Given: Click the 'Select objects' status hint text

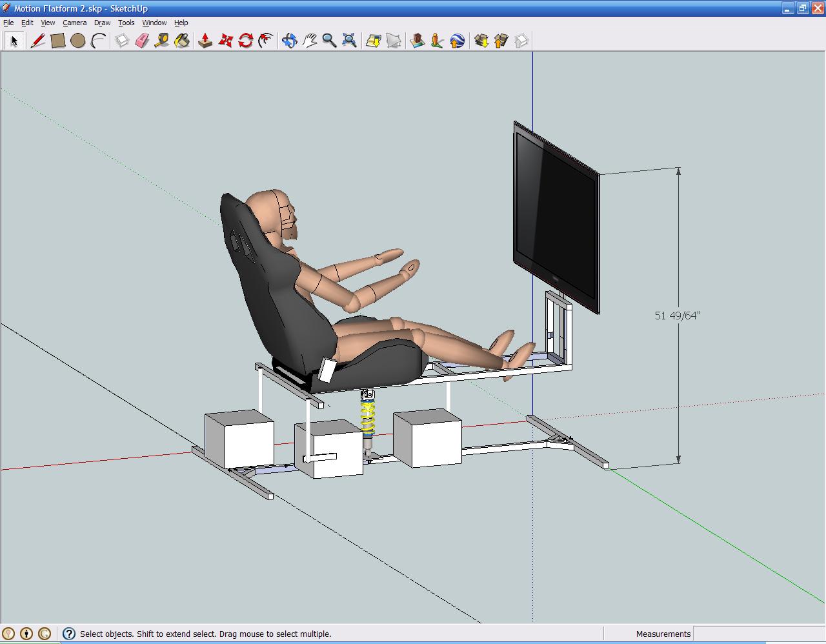Looking at the screenshot, I should pyautogui.click(x=205, y=634).
